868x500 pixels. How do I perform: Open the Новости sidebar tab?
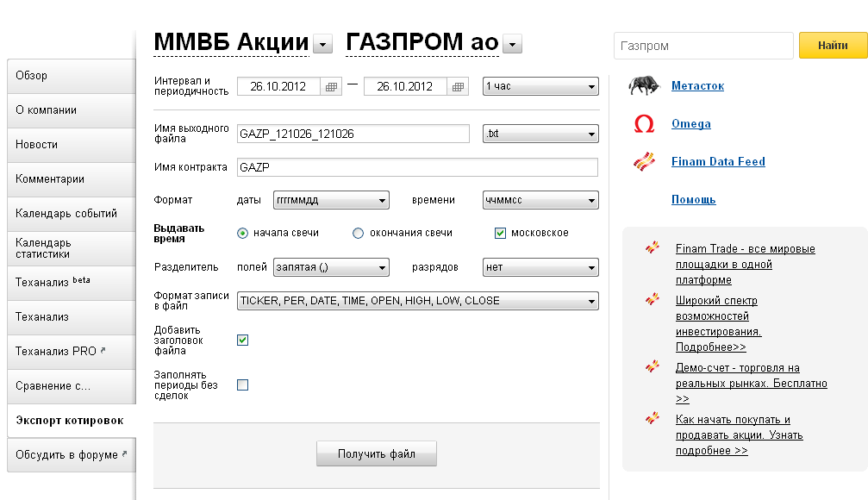[x=72, y=145]
